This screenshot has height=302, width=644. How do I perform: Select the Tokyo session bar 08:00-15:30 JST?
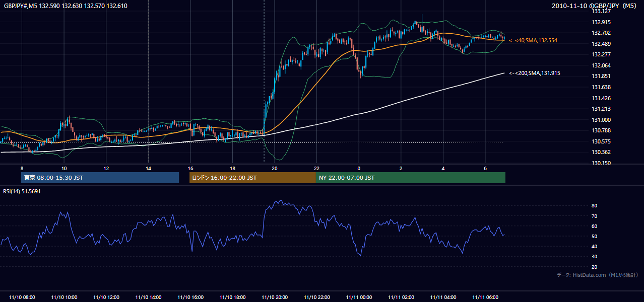tap(100, 178)
